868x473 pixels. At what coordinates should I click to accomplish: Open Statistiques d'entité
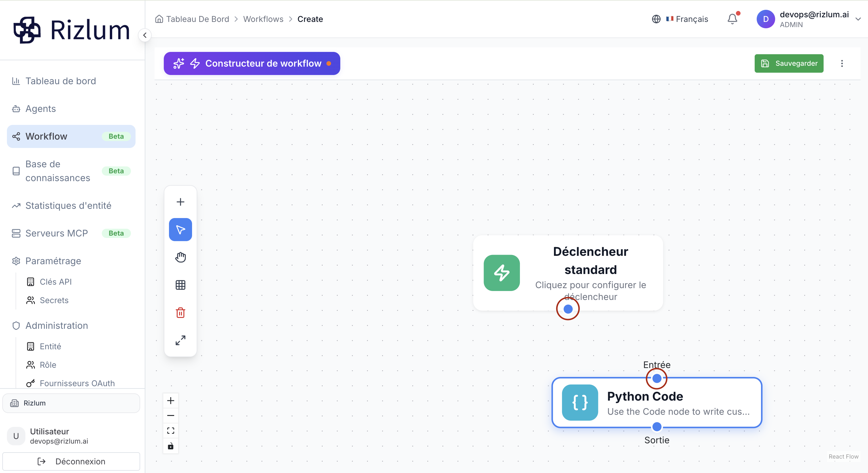71,206
